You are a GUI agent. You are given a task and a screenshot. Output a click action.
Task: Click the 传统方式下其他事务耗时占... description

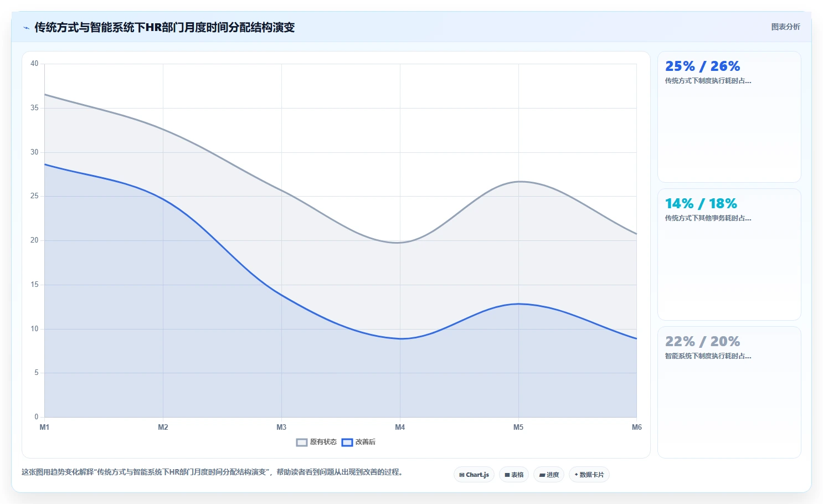click(x=708, y=218)
